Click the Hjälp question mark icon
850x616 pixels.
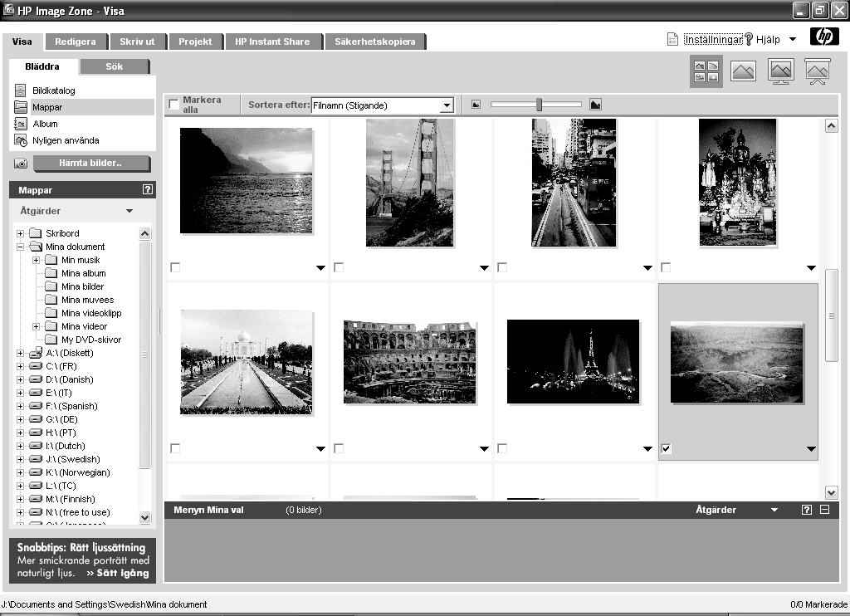point(749,39)
